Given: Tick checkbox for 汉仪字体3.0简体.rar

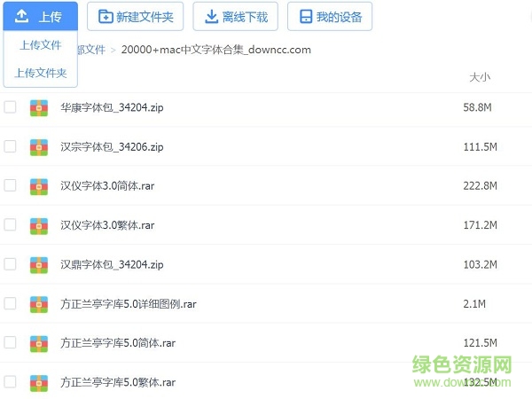Looking at the screenshot, I should 10,185.
